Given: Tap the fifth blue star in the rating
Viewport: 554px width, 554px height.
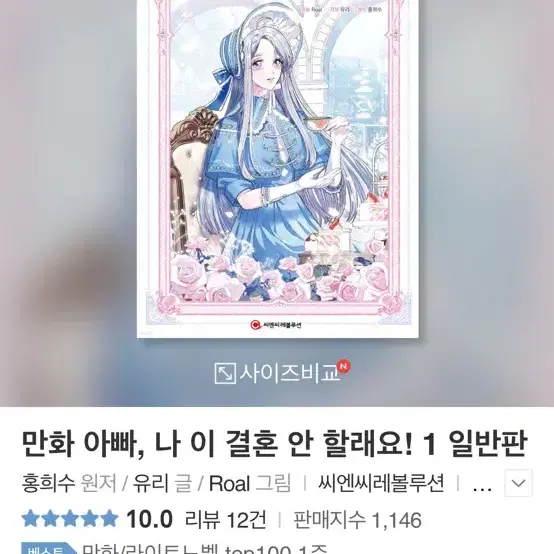Looking at the screenshot, I should tap(109, 519).
